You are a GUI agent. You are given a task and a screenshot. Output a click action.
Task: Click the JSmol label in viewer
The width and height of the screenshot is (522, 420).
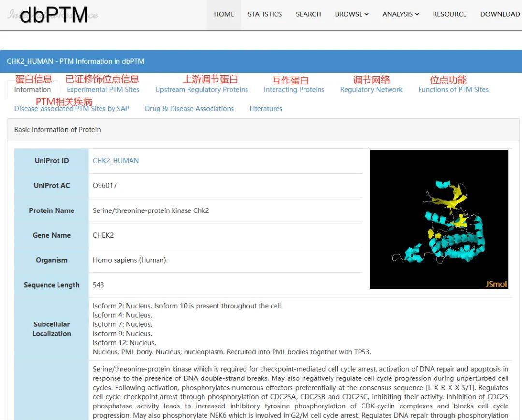point(496,284)
